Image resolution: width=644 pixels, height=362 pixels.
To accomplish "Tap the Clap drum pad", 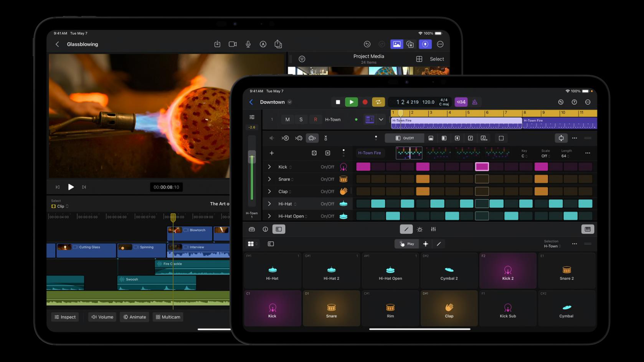I will tap(449, 308).
